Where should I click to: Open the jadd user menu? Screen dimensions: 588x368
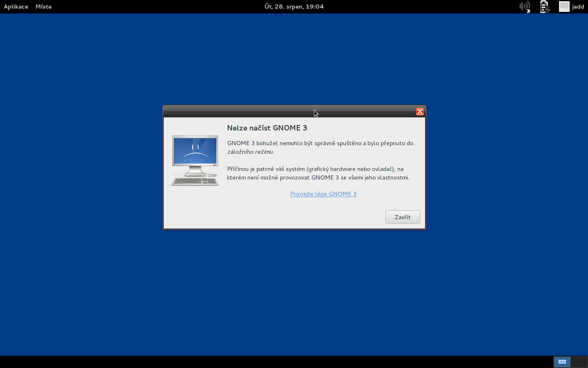pyautogui.click(x=578, y=7)
